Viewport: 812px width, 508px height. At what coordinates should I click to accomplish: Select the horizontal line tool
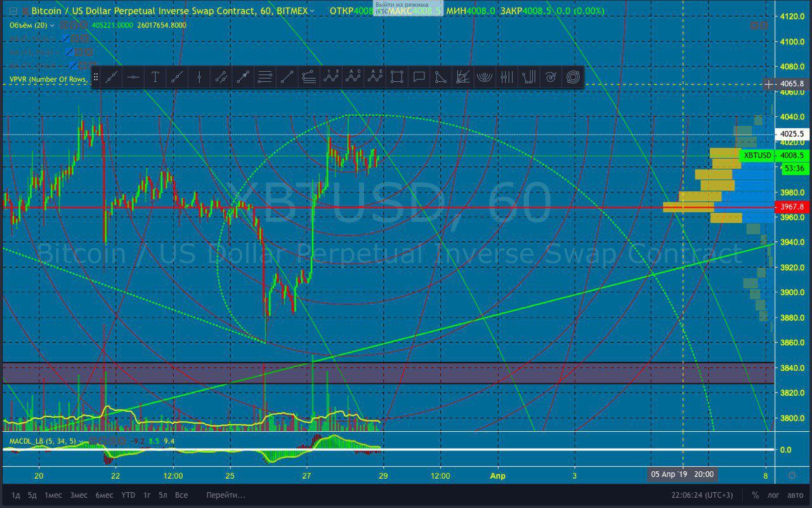(133, 77)
